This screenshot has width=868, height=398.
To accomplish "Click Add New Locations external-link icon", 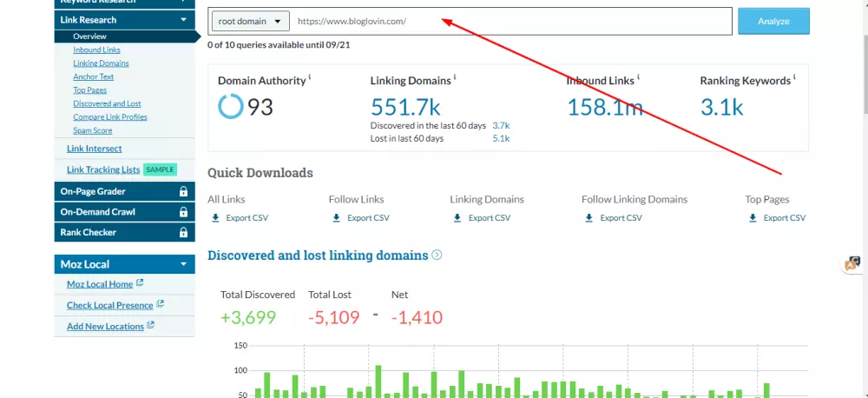I will point(150,325).
